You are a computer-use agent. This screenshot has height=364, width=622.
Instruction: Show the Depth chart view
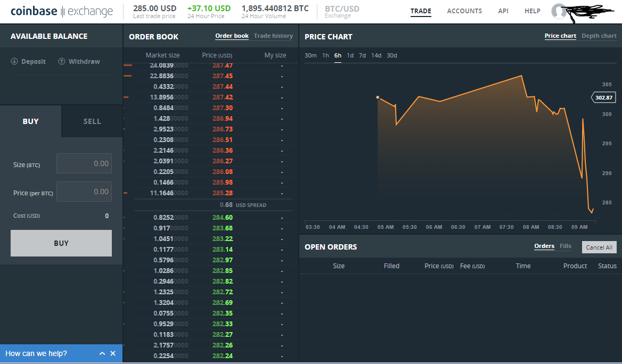(599, 36)
